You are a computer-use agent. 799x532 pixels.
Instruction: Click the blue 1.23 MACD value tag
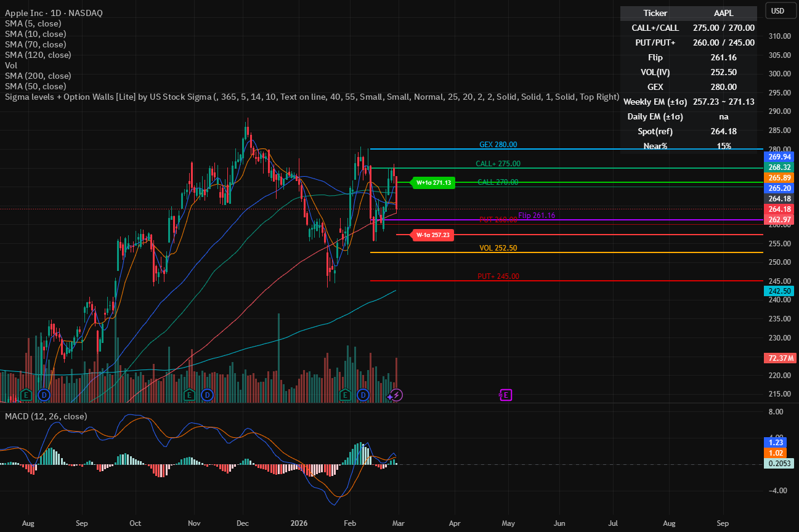pyautogui.click(x=776, y=442)
